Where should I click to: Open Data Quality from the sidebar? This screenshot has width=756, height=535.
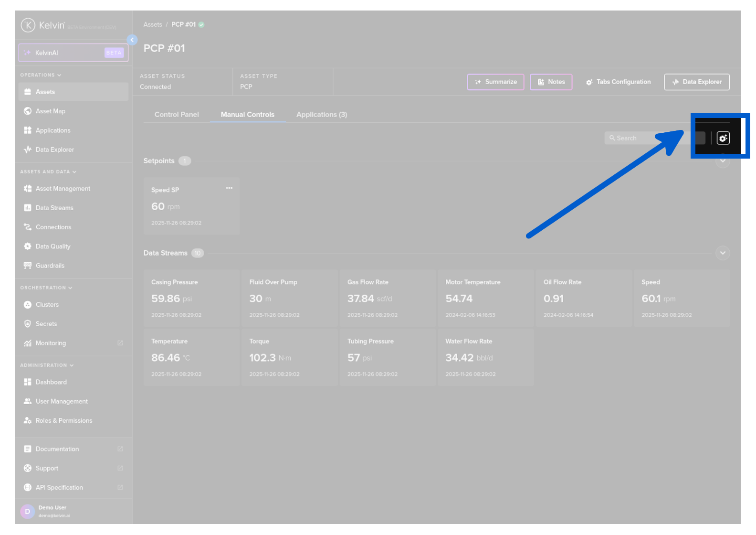pyautogui.click(x=53, y=246)
